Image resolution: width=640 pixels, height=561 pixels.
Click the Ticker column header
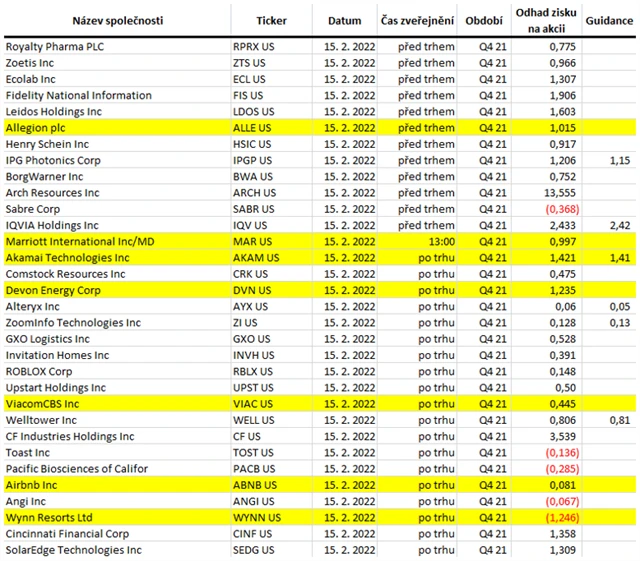(271, 20)
